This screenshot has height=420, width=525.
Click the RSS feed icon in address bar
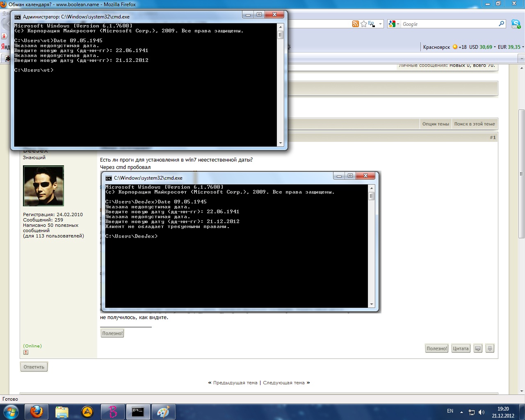click(x=355, y=24)
